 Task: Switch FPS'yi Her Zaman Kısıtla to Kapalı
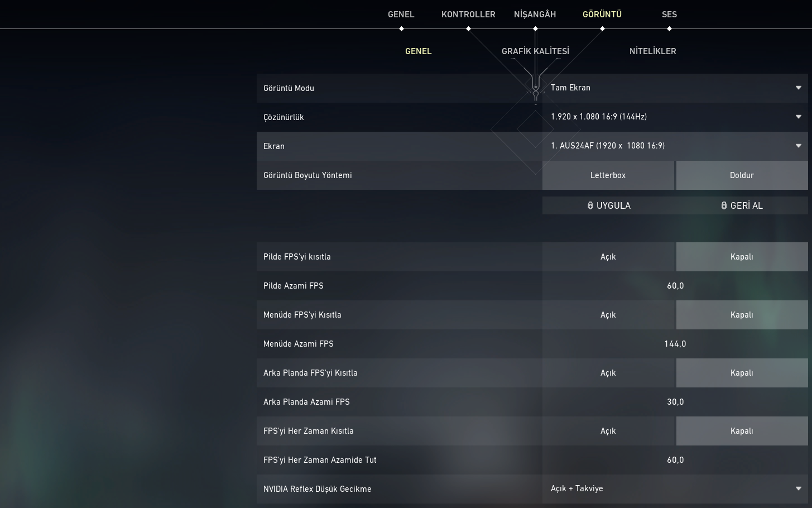742,431
